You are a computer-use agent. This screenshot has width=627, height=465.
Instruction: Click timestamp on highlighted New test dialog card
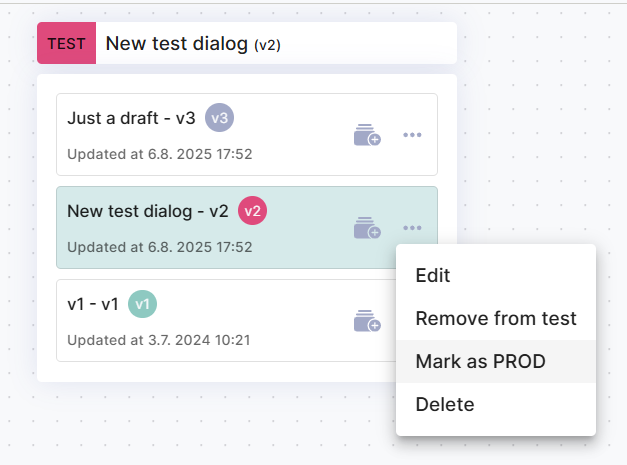[x=159, y=247]
